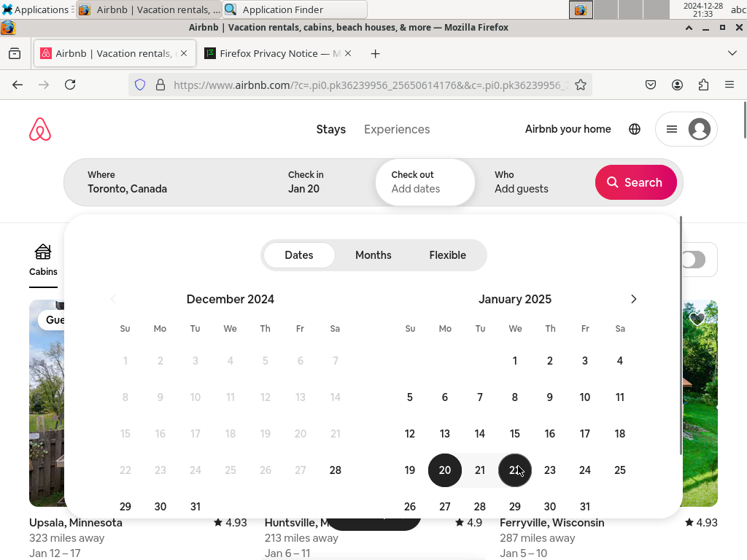Click the page vertical scrollbar
Image resolution: width=747 pixels, height=560 pixels.
coord(745,120)
